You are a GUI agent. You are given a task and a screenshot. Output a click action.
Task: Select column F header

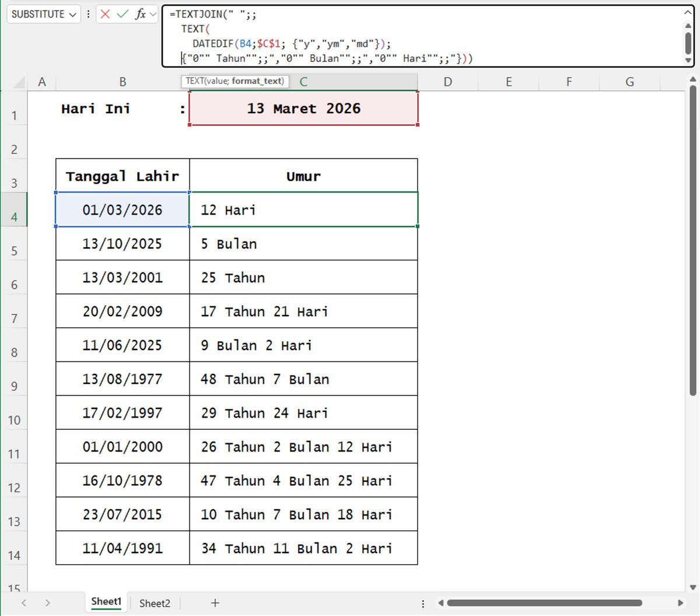[x=569, y=82]
